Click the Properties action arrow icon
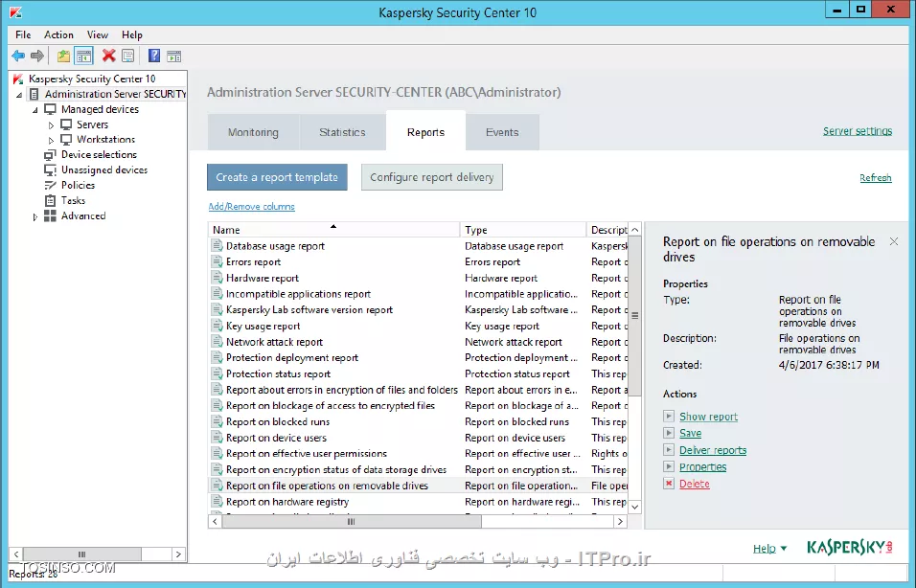This screenshot has height=588, width=916. pyautogui.click(x=669, y=466)
